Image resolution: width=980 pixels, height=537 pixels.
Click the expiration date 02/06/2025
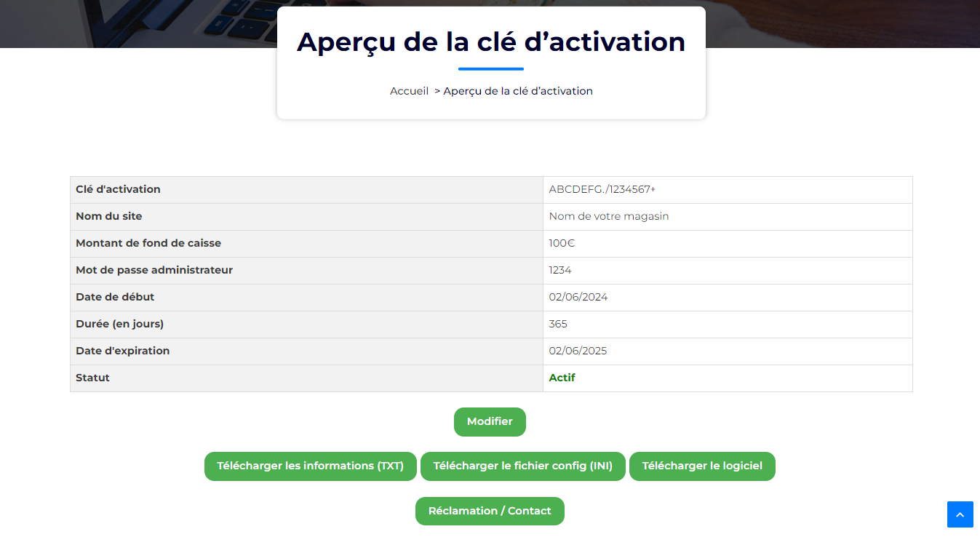coord(578,351)
